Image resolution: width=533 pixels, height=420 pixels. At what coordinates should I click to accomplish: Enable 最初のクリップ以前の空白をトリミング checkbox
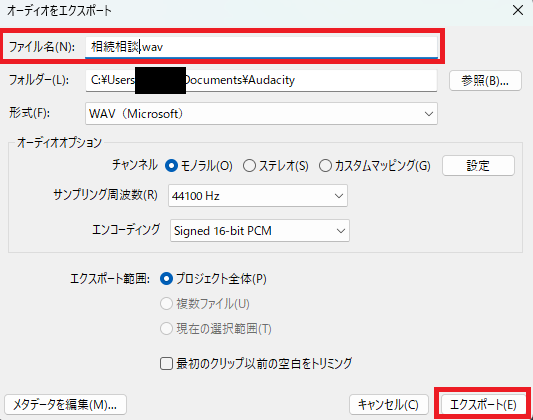coord(256,364)
